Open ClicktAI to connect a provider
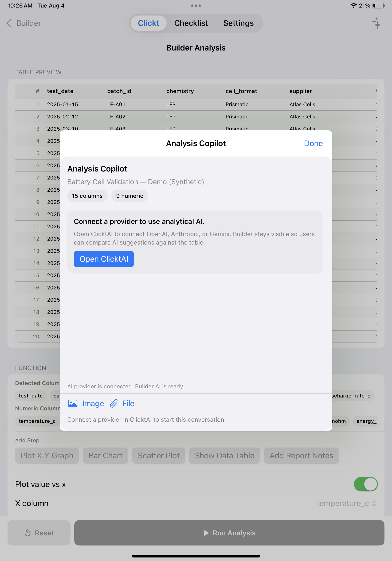The width and height of the screenshot is (392, 561). (104, 259)
